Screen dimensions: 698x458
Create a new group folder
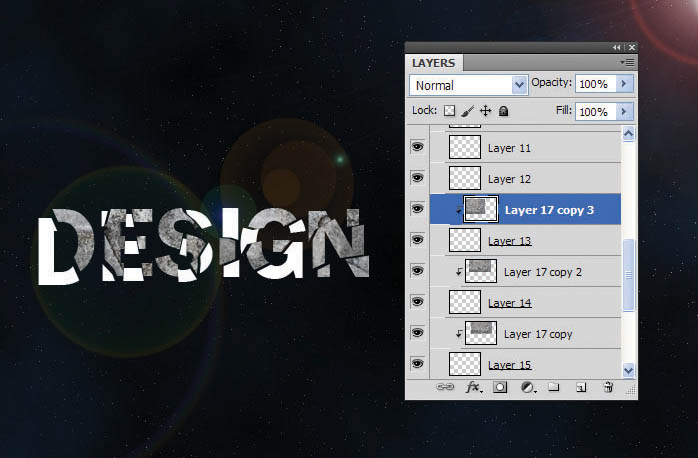(x=553, y=387)
